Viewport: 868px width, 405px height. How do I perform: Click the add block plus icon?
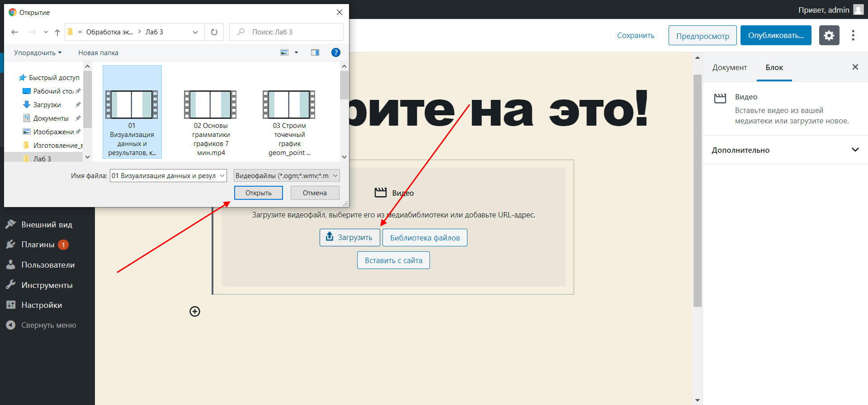coord(195,311)
